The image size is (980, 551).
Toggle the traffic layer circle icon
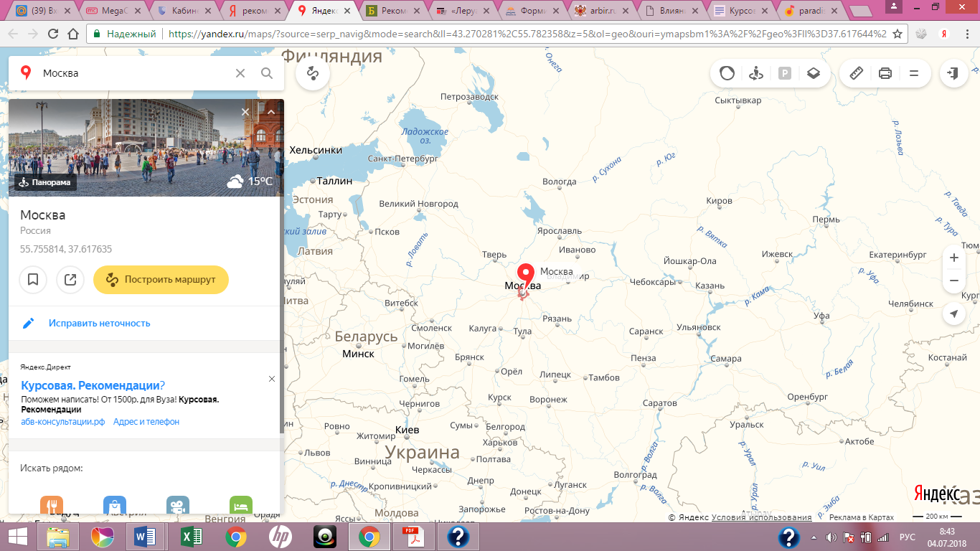[727, 73]
